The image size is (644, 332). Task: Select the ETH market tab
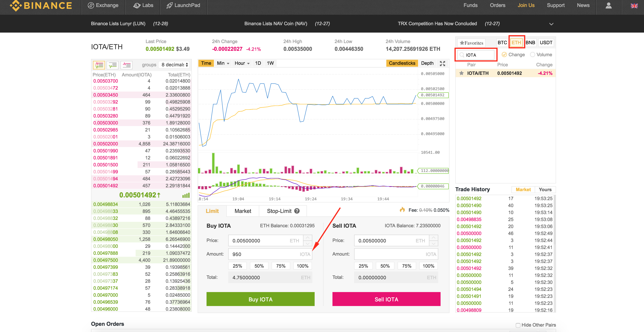[516, 42]
